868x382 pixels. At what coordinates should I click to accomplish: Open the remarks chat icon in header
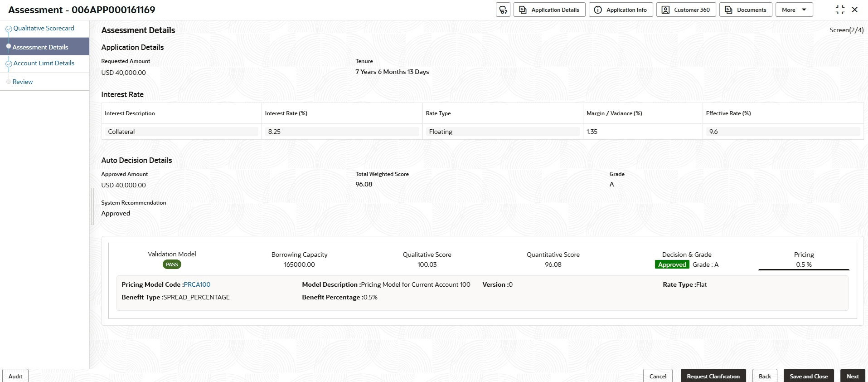point(503,10)
